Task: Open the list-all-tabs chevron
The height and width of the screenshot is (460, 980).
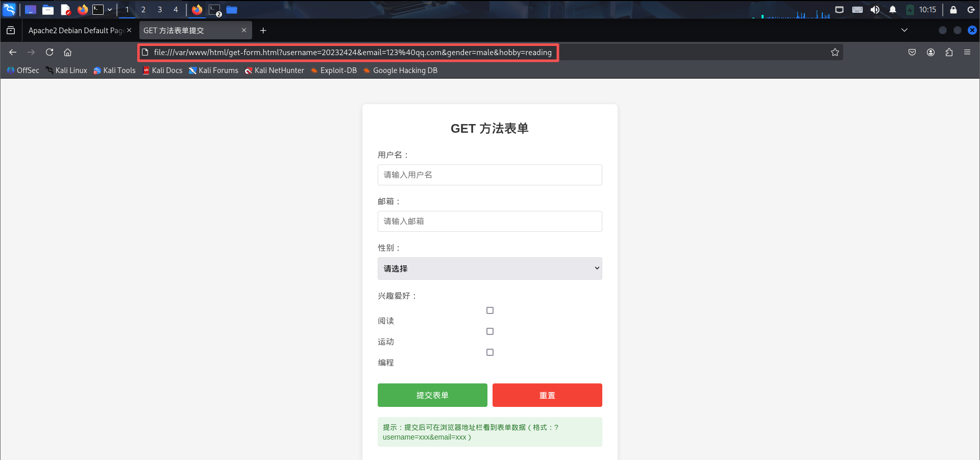Action: 904,30
